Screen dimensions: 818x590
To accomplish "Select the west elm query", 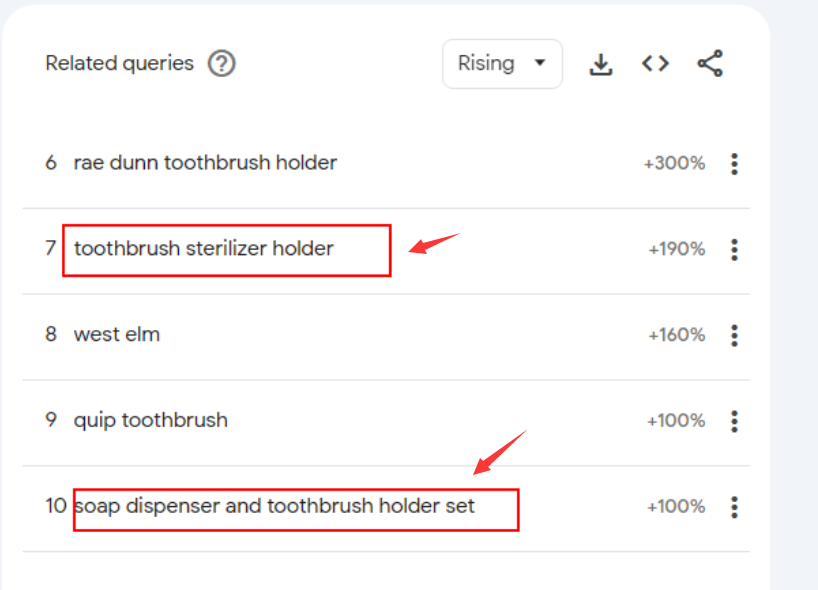I will [x=117, y=334].
